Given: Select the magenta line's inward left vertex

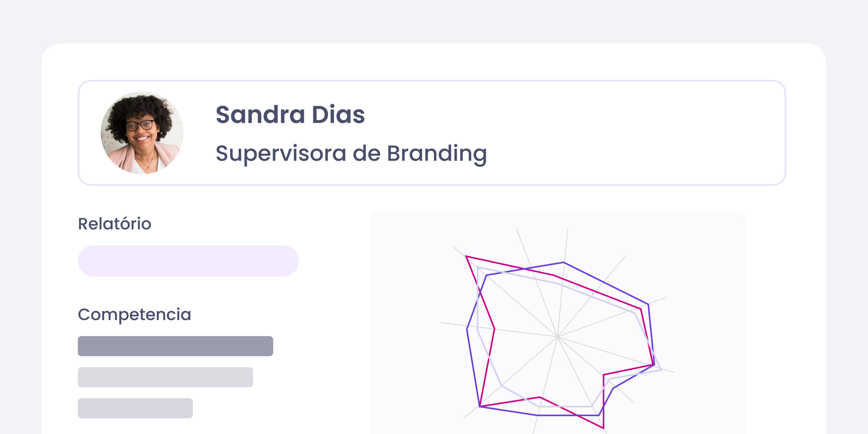Looking at the screenshot, I should [495, 329].
